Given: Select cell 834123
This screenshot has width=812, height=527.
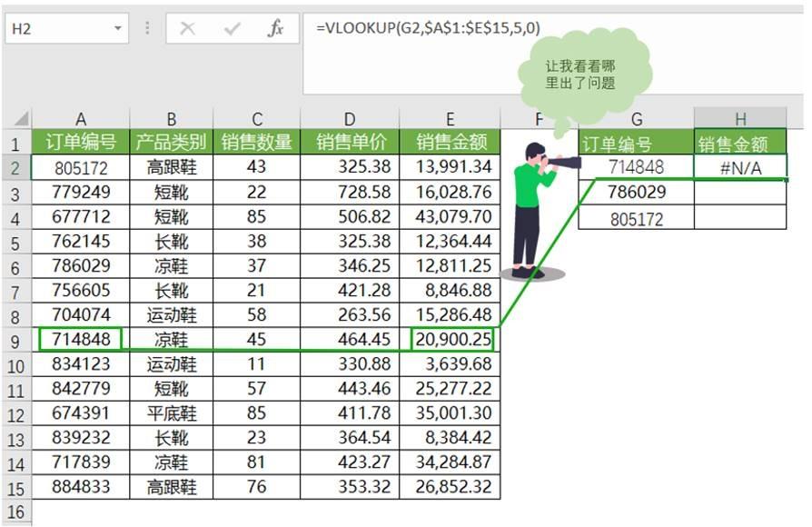Looking at the screenshot, I should coord(81,363).
